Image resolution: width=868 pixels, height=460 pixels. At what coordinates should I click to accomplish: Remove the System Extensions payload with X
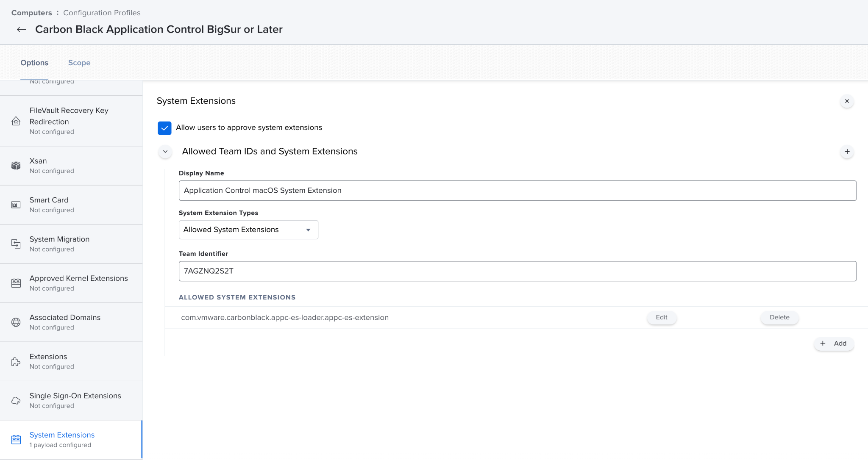pos(847,101)
